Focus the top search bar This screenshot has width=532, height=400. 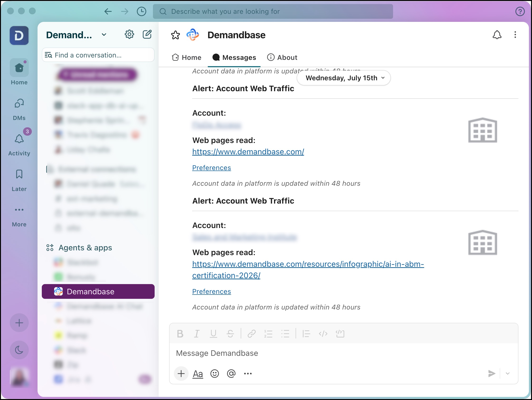pyautogui.click(x=273, y=11)
